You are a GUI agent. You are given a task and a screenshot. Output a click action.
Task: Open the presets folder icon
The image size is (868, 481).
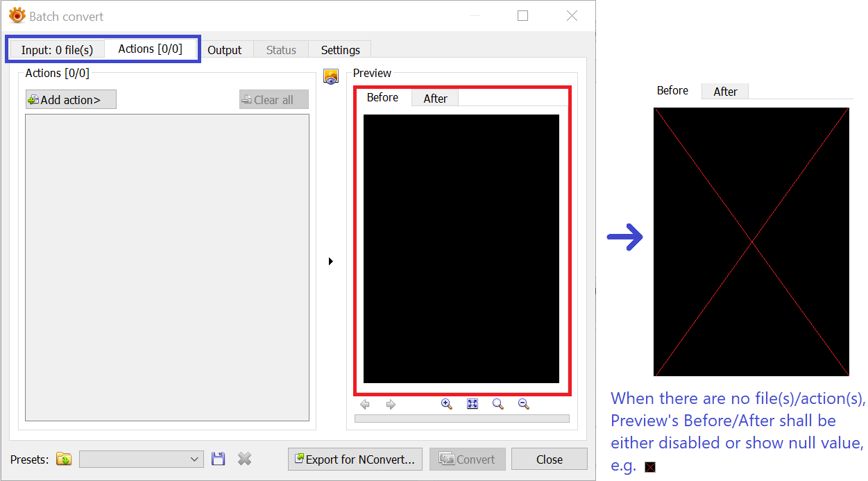(64, 459)
